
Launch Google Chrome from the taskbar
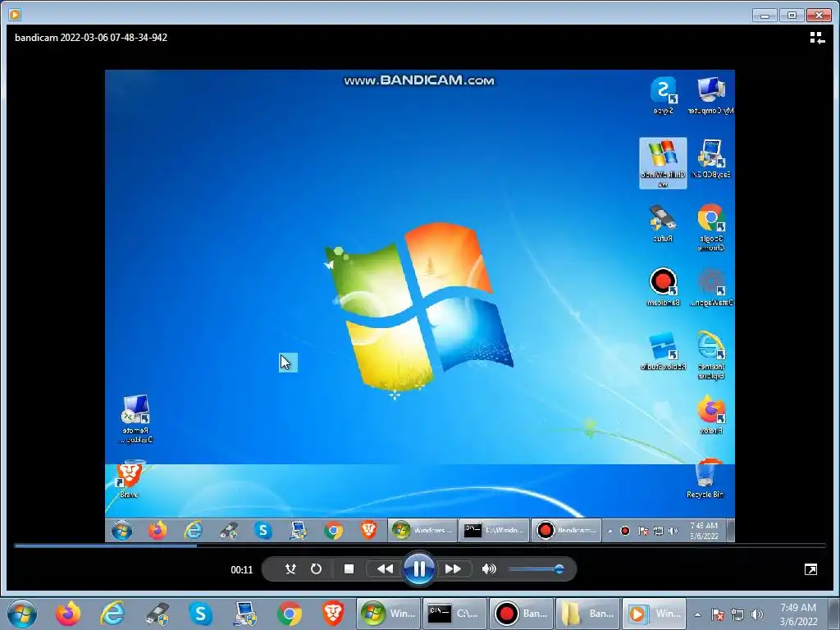[290, 614]
